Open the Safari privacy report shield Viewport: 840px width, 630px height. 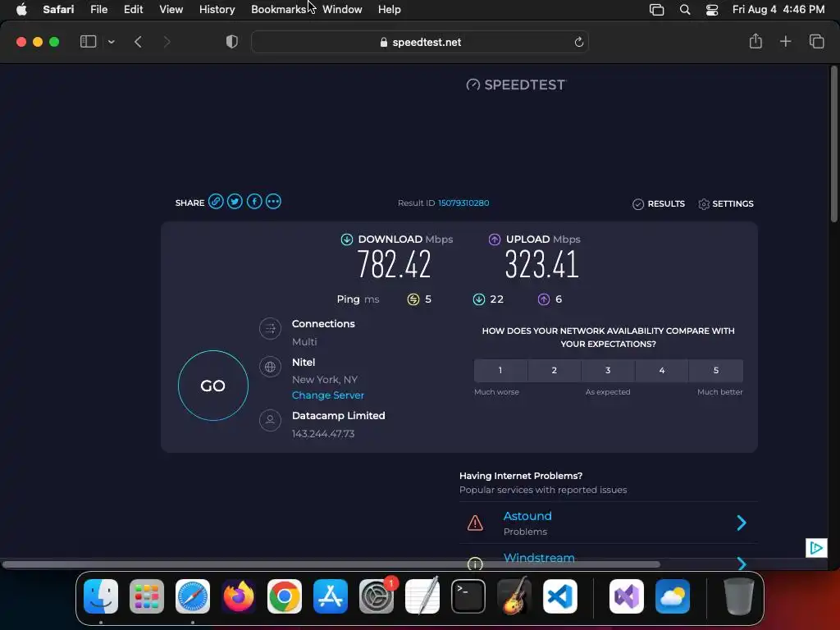pos(232,42)
